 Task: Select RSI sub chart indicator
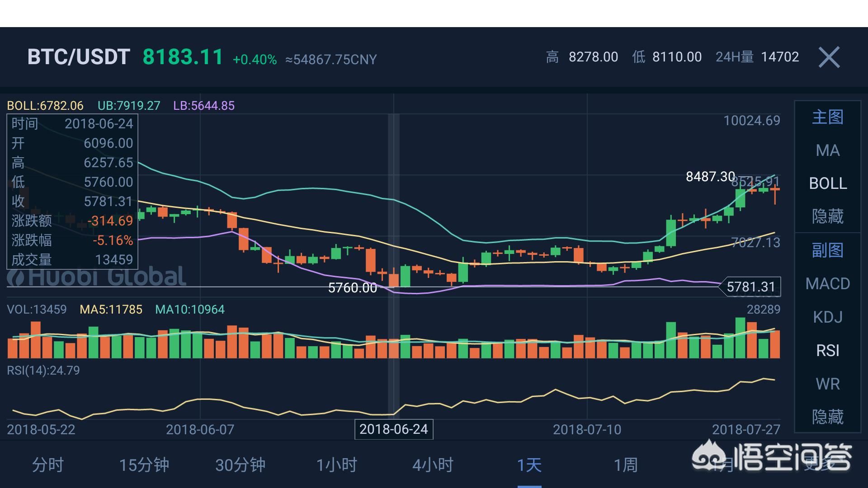828,351
